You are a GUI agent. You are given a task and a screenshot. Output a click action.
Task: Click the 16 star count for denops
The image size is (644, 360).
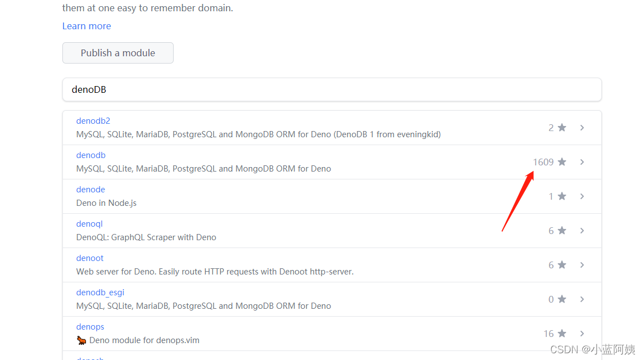[548, 334]
